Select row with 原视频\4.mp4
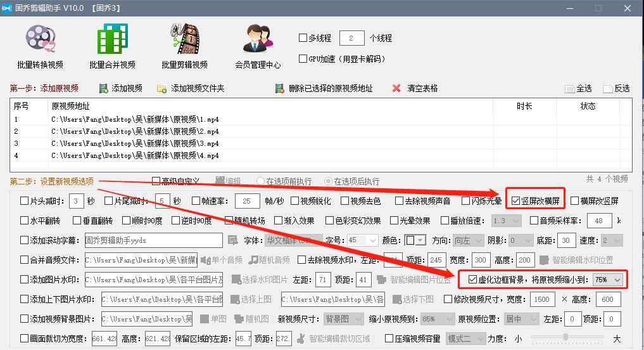644x350 pixels. (x=320, y=155)
